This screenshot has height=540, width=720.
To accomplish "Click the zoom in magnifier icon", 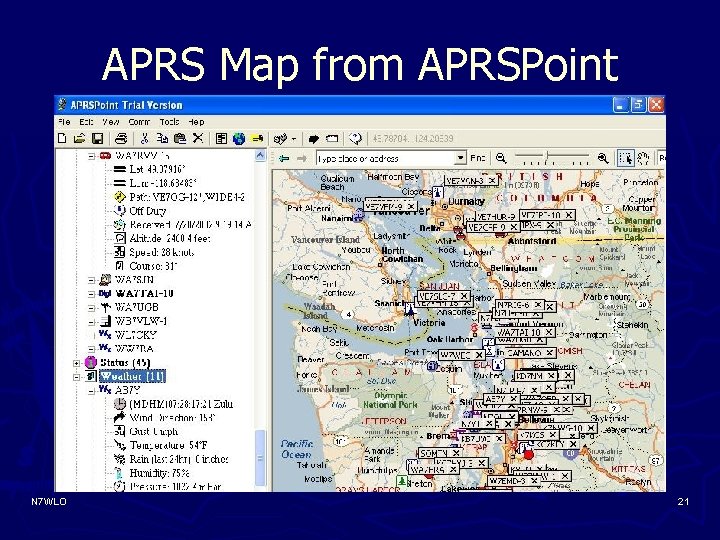I will (x=603, y=158).
